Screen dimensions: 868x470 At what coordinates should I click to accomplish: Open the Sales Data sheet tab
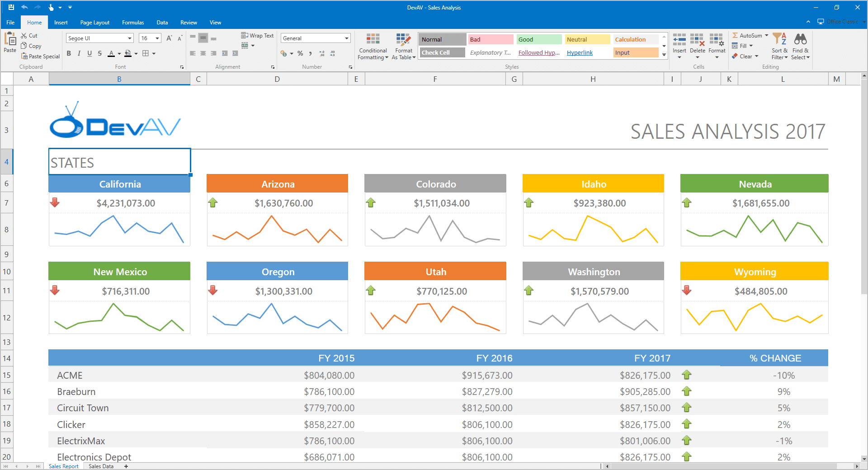coord(101,466)
